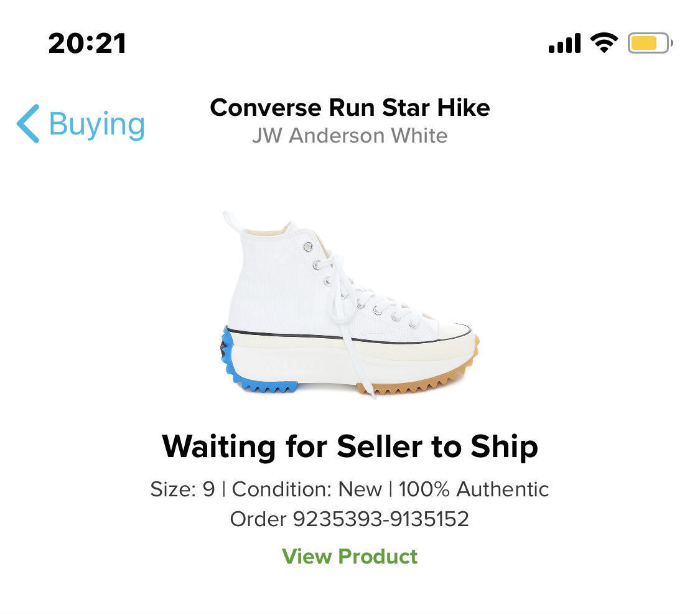Tap the Size: 9 detail text

click(182, 489)
